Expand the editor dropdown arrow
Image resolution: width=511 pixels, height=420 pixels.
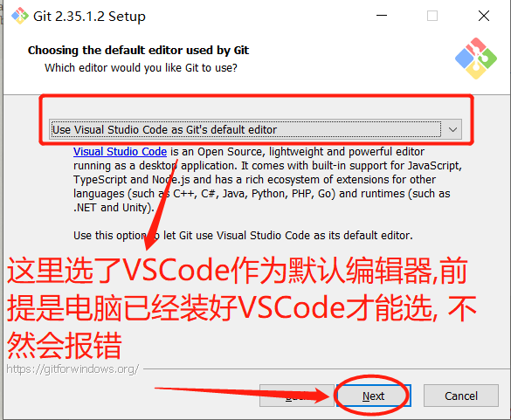(452, 129)
